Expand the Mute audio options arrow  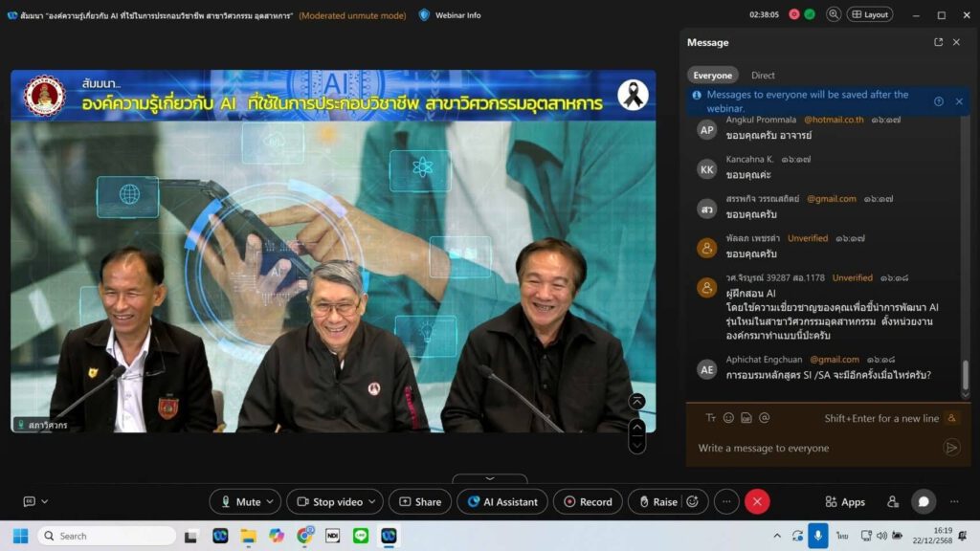point(271,502)
